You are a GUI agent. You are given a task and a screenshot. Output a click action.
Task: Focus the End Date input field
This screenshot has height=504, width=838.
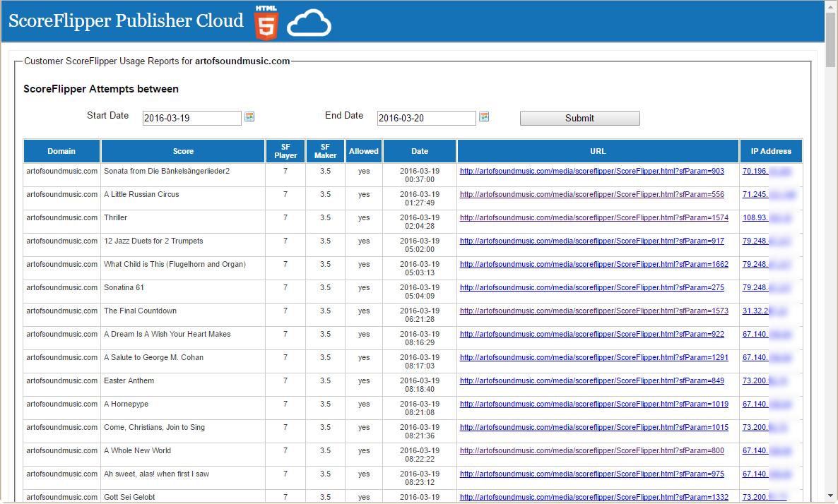click(x=427, y=118)
